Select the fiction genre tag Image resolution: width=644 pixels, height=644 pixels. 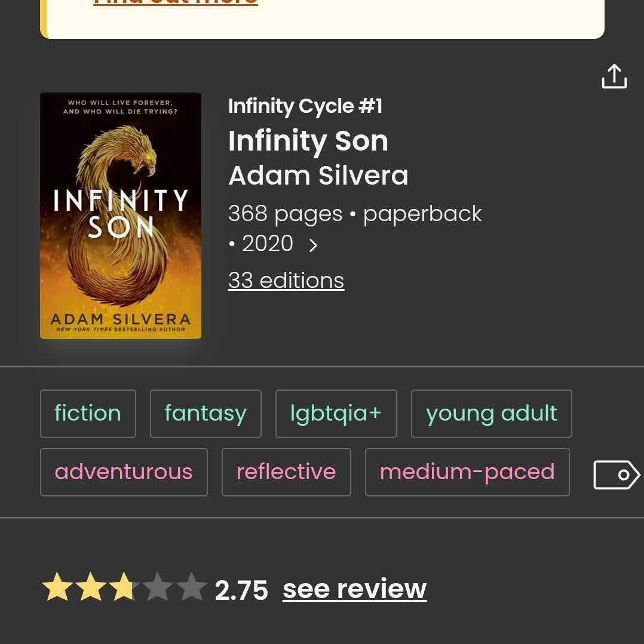[88, 413]
